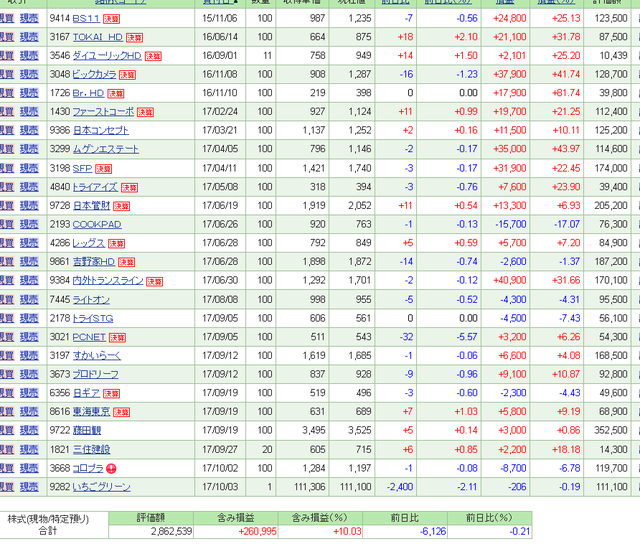Image resolution: width=640 pixels, height=544 pixels.
Task: Click 現売 in the 9384 内外トランスライン row
Action: tap(29, 280)
